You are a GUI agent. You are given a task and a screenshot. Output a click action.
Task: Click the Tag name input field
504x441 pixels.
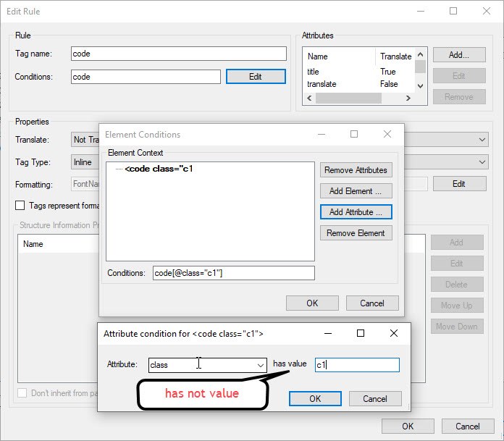(x=179, y=54)
